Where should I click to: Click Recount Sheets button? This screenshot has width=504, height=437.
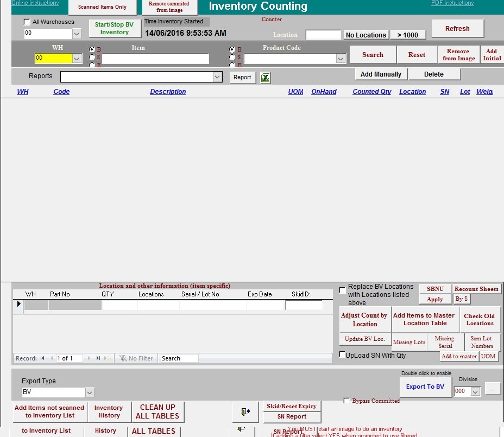point(476,289)
